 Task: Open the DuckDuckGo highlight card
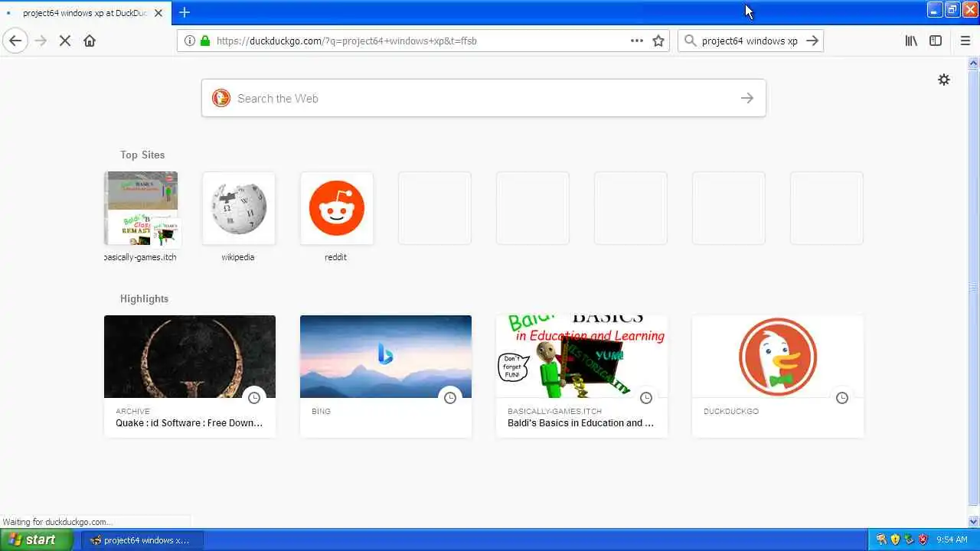click(x=778, y=376)
